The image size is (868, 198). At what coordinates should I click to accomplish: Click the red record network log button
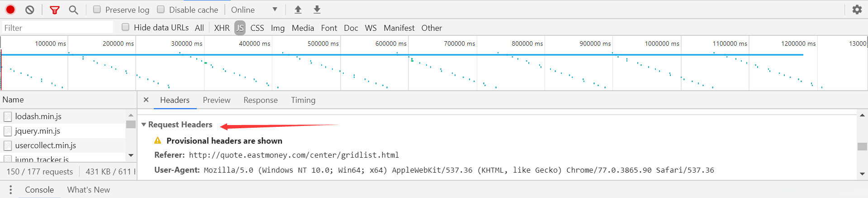click(10, 10)
